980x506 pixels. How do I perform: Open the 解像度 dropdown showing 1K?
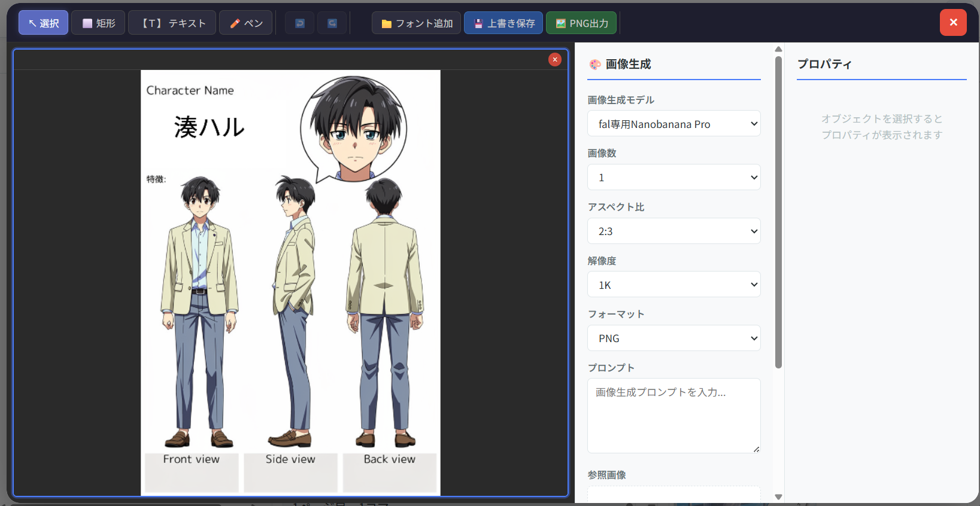[674, 285]
